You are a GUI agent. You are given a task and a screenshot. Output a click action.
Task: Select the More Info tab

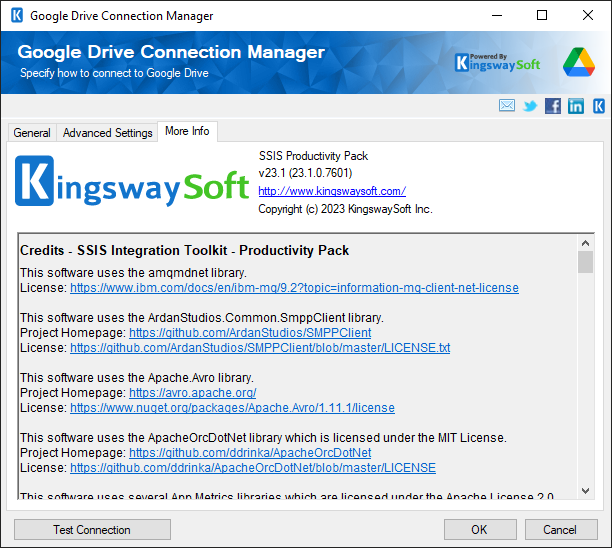click(187, 131)
